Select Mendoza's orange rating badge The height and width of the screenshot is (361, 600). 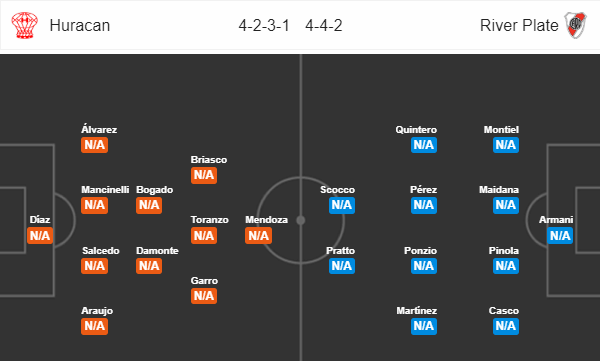(x=258, y=235)
